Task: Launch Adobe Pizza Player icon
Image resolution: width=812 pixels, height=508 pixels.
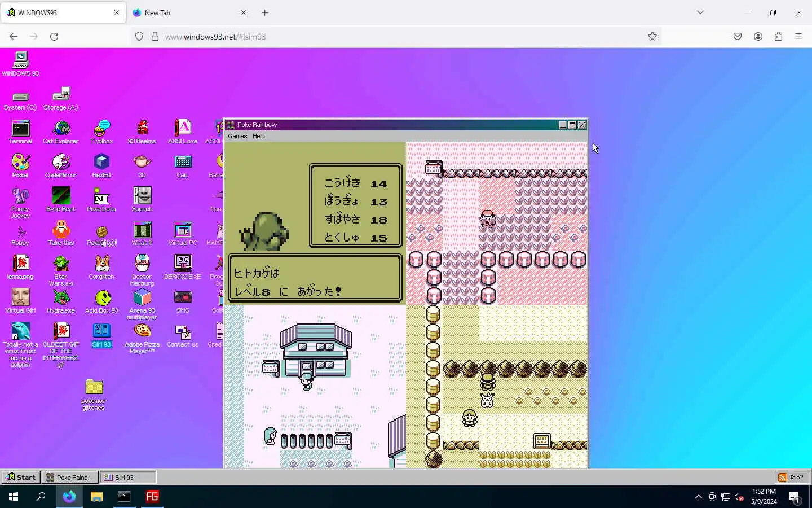Action: point(142,339)
